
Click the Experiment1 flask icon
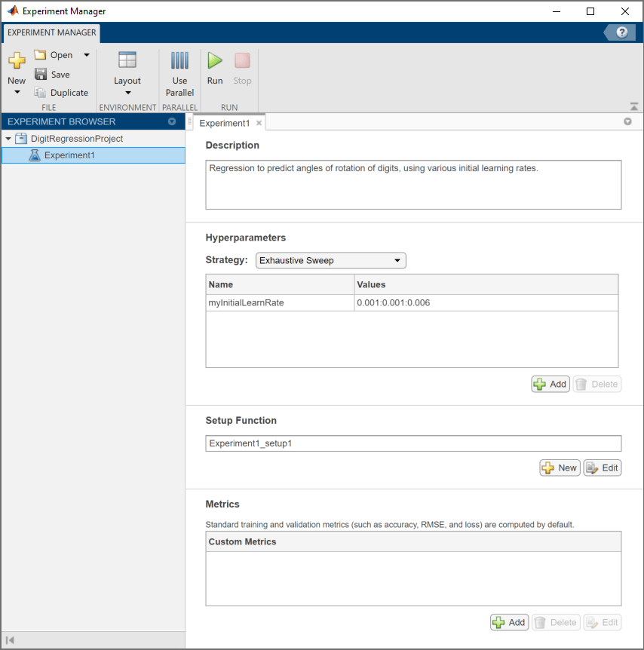[x=35, y=155]
